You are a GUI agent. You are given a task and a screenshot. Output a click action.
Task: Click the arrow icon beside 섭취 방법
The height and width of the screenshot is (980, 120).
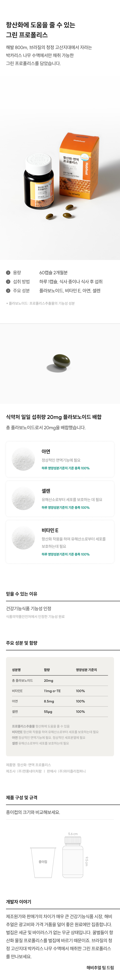point(8,282)
